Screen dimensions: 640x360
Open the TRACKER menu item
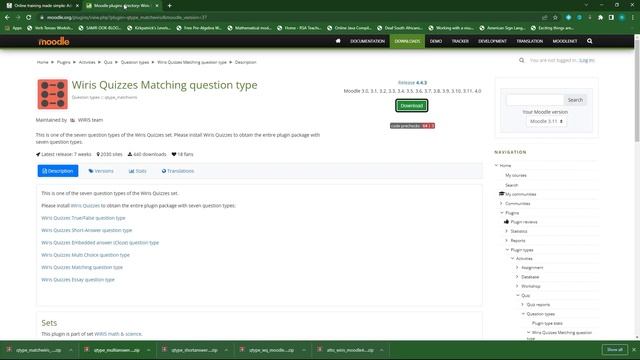click(460, 41)
